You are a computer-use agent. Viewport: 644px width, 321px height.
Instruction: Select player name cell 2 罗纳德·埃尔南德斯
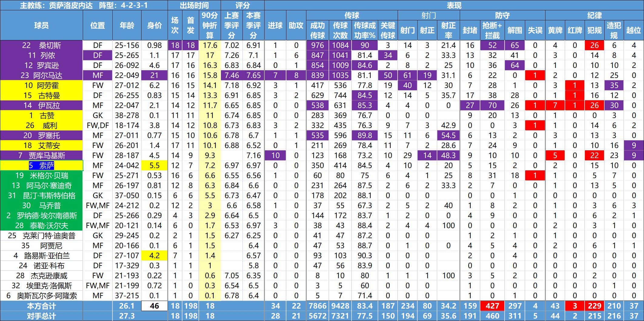click(42, 215)
